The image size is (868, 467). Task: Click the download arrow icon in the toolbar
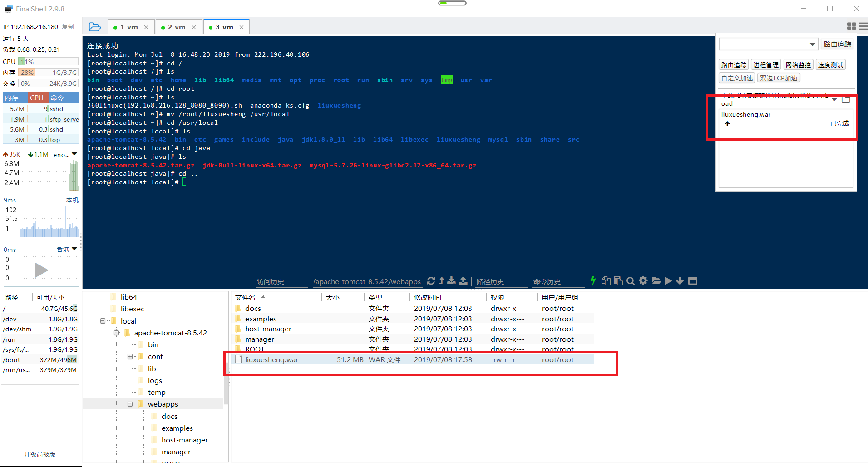pyautogui.click(x=680, y=280)
